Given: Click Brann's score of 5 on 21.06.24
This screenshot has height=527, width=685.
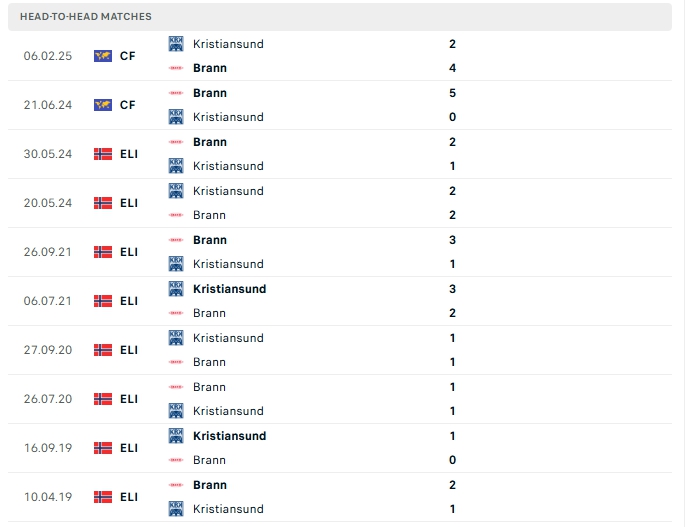Looking at the screenshot, I should pyautogui.click(x=453, y=93).
